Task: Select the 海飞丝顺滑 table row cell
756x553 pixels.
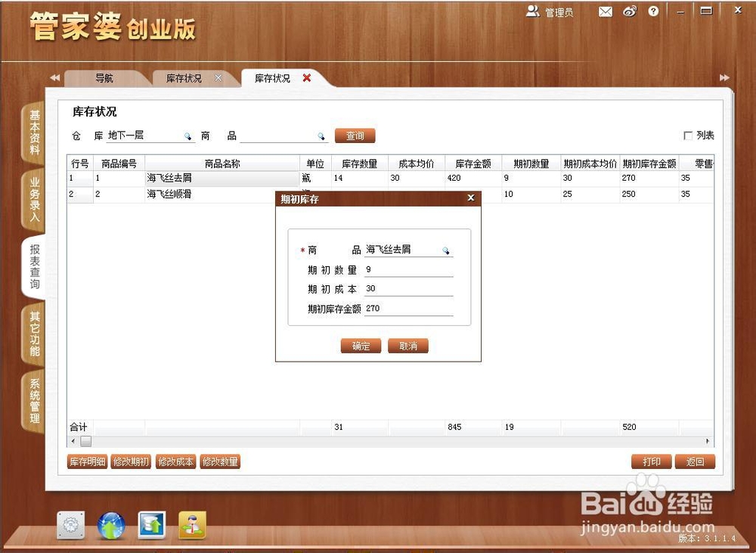Action: point(209,194)
